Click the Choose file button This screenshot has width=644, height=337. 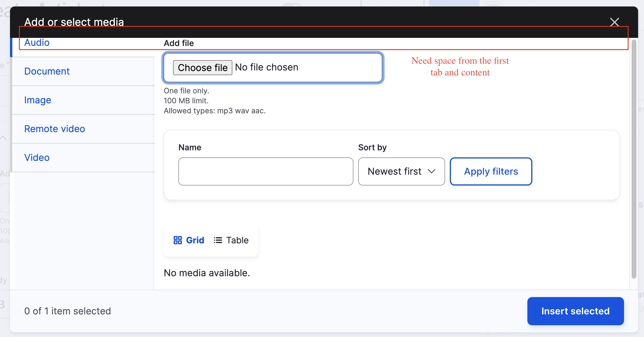(x=202, y=67)
